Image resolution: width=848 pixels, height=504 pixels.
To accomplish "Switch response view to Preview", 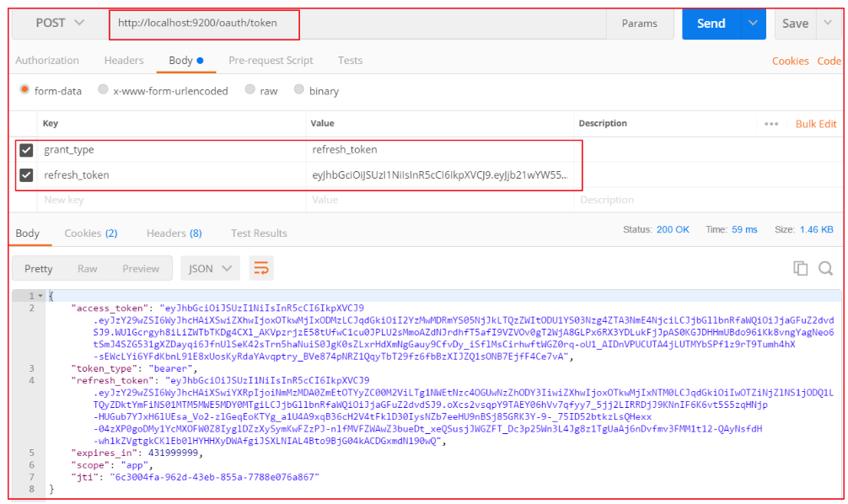I will (141, 269).
